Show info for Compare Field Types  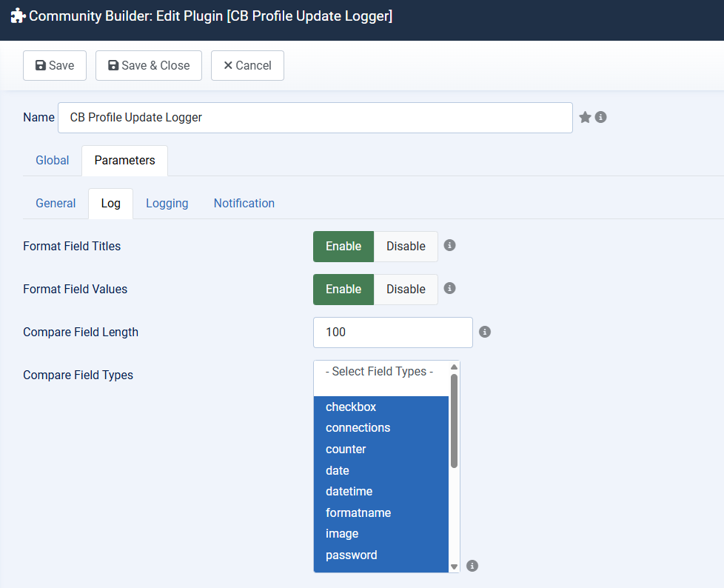pos(472,566)
